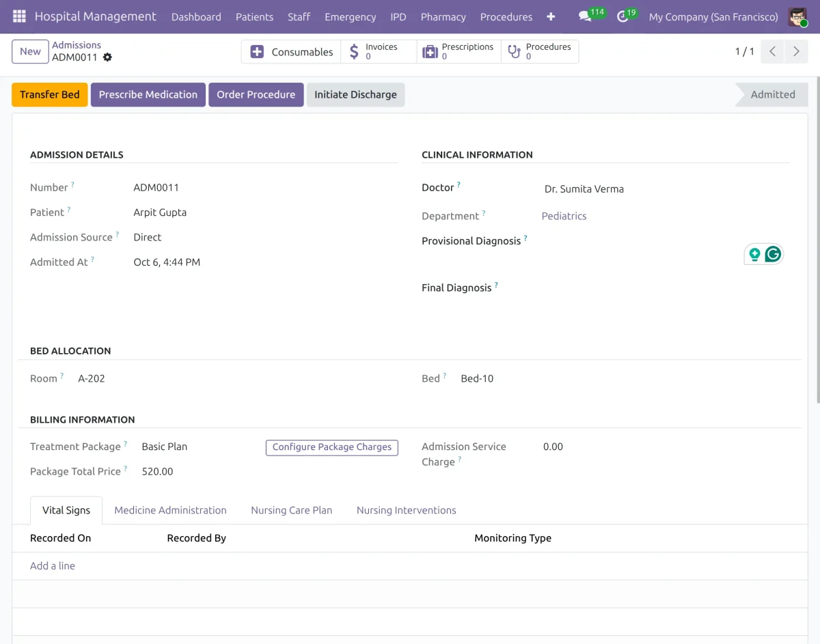Open the messages chat icon
The width and height of the screenshot is (820, 644).
[x=585, y=16]
